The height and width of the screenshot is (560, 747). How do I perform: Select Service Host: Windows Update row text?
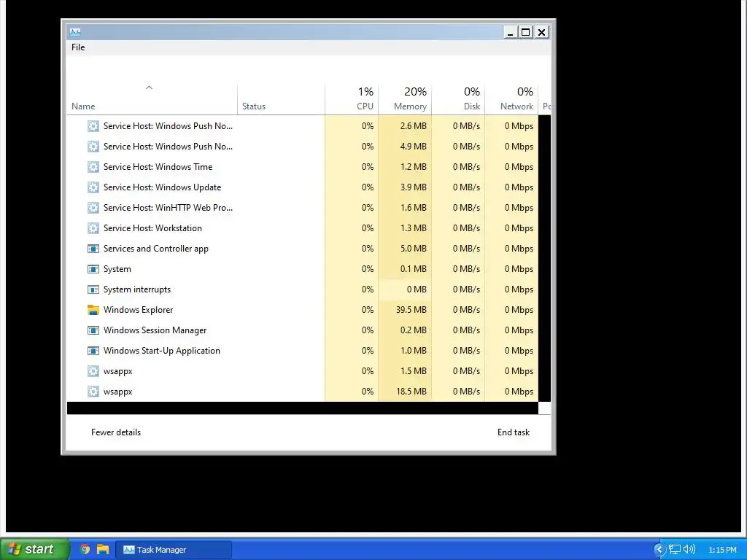[x=162, y=187]
